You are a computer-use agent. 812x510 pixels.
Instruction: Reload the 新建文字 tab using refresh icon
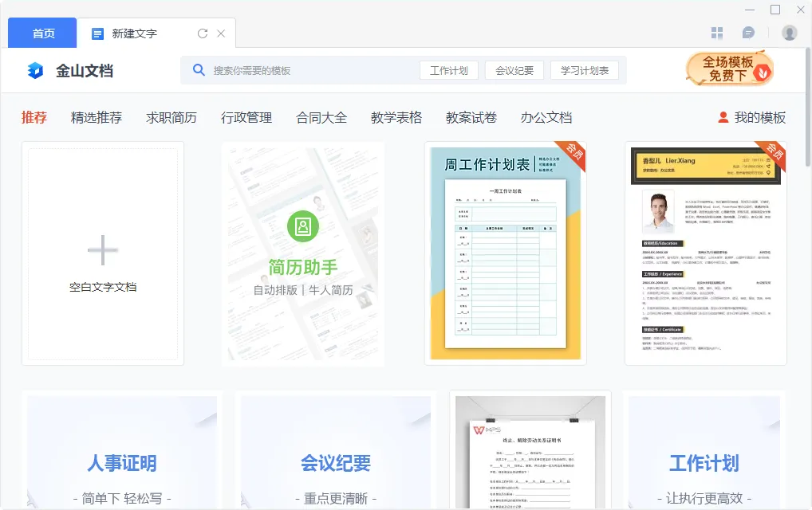coord(202,33)
